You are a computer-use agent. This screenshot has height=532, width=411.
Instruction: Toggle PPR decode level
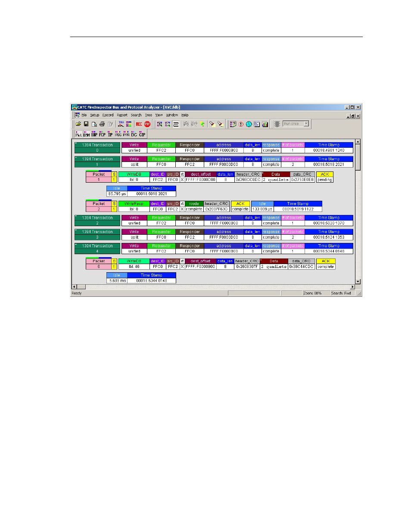click(x=126, y=134)
